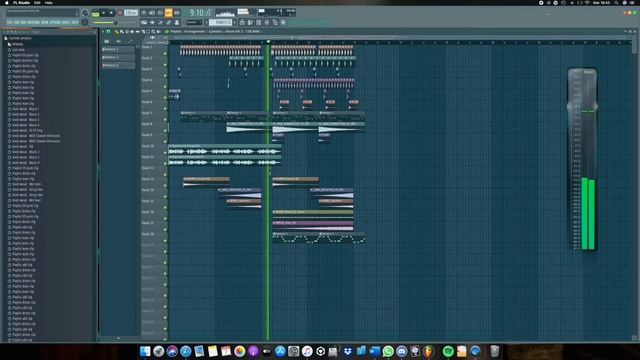Select the Track 13 header label
Screen dimensions: 640x360
148,179
